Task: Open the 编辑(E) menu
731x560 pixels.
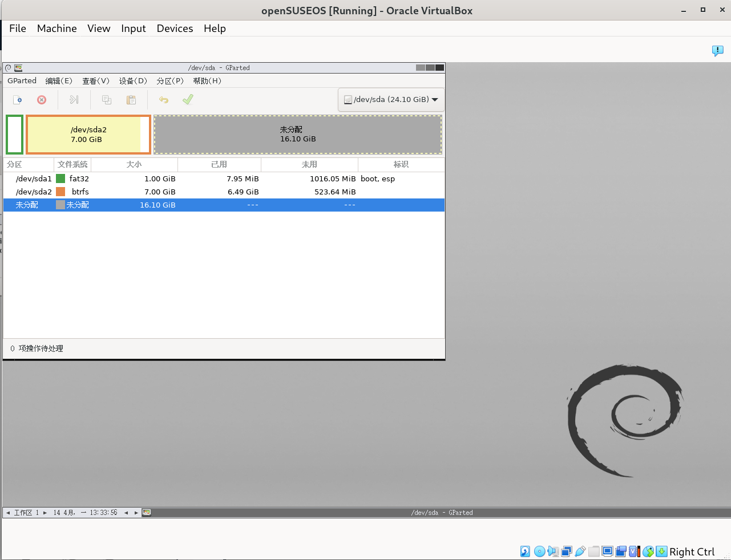Action: (59, 81)
